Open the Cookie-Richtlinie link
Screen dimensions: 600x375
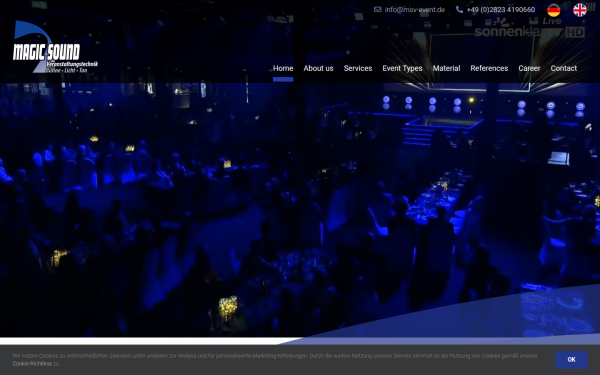(x=32, y=364)
